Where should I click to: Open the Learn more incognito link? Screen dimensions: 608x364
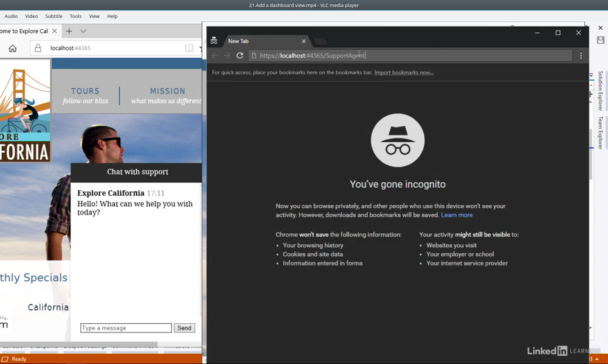(x=457, y=215)
